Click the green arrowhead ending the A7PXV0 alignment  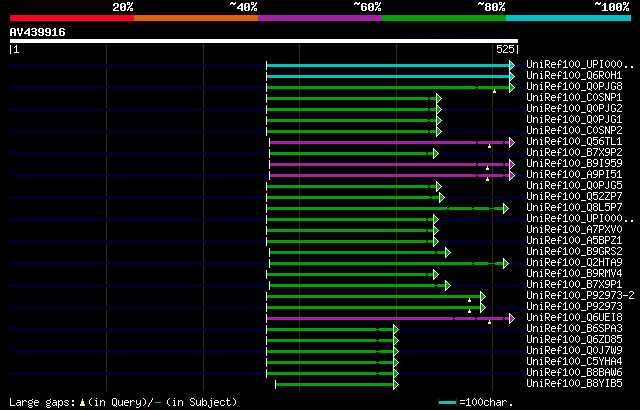point(436,230)
